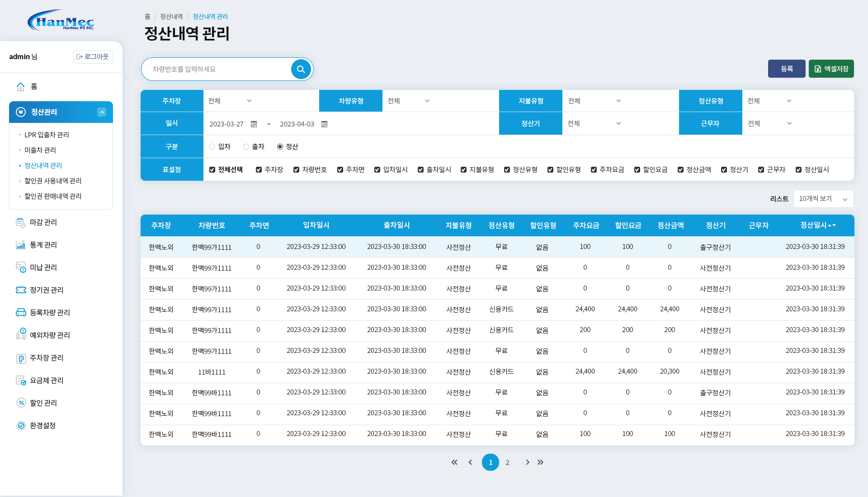
Task: Click the search magnifier icon
Action: pyautogui.click(x=300, y=69)
